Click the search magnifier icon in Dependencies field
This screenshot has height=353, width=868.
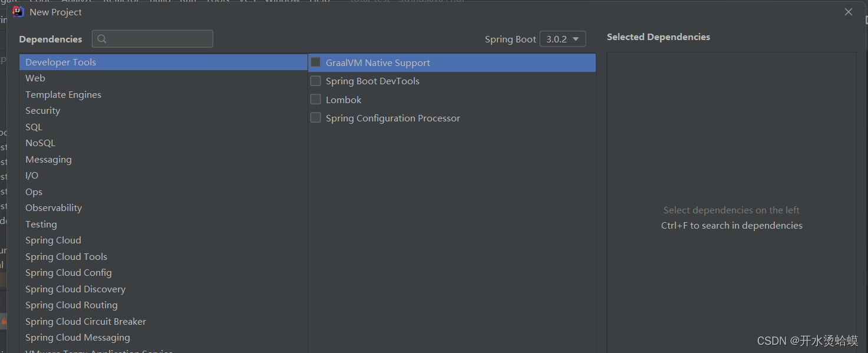tap(102, 39)
